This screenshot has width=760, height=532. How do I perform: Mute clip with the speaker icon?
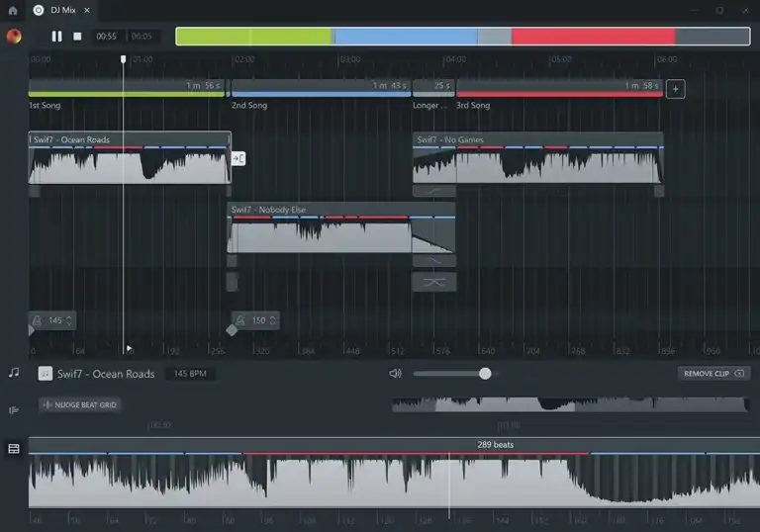395,374
